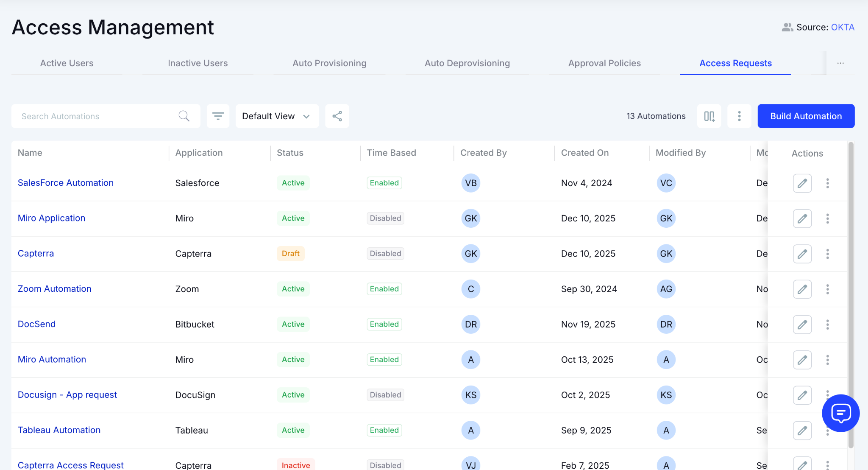Screen dimensions: 868x470
Task: Open toolbar three-dot options menu
Action: click(739, 116)
